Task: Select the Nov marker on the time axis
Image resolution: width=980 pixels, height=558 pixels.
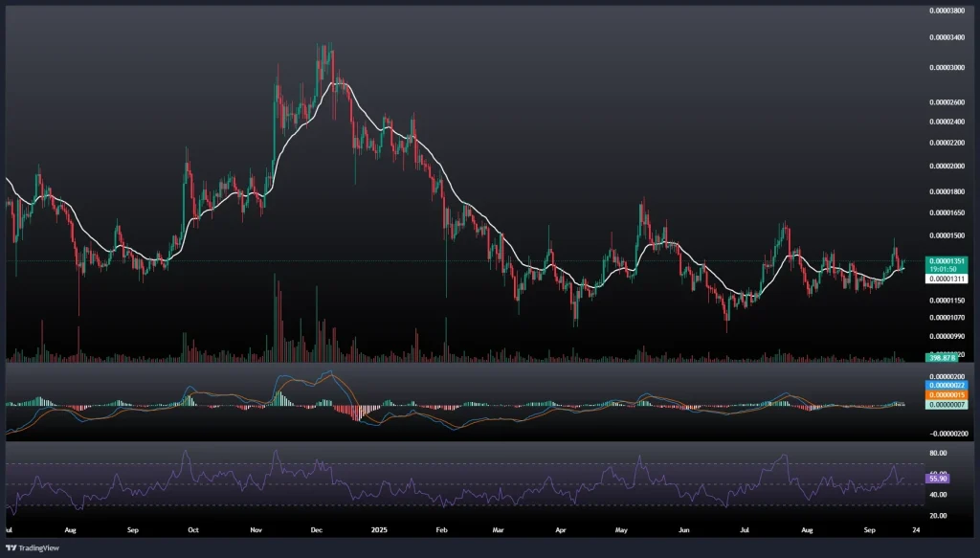Action: (x=256, y=528)
